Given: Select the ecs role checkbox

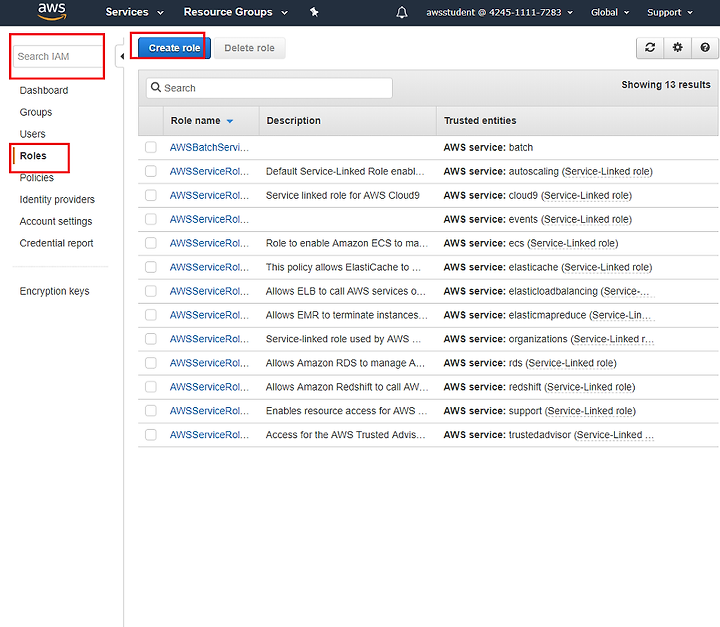Looking at the screenshot, I should click(151, 243).
